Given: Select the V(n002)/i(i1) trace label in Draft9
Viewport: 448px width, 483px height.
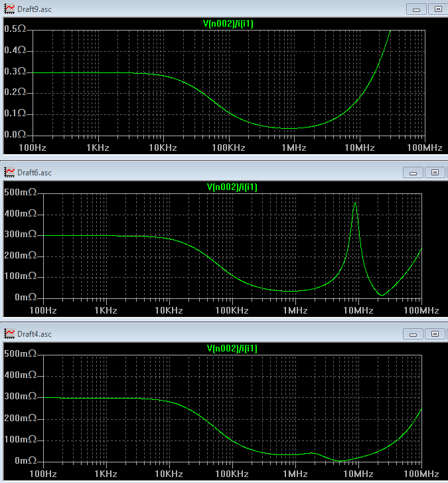Looking at the screenshot, I should point(228,24).
